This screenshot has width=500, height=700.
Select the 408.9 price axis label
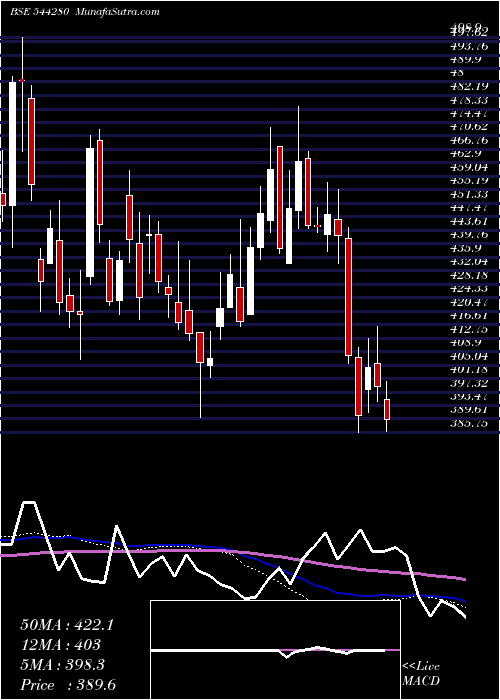[466, 343]
